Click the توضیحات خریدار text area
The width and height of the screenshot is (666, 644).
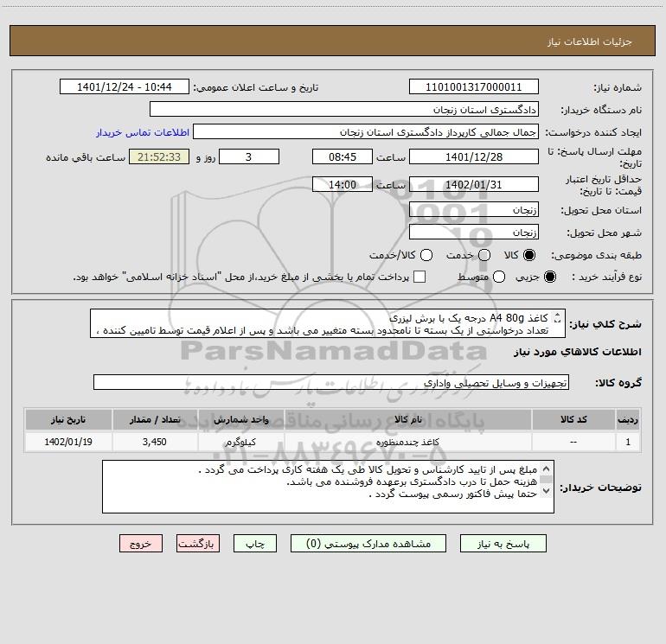coord(328,487)
